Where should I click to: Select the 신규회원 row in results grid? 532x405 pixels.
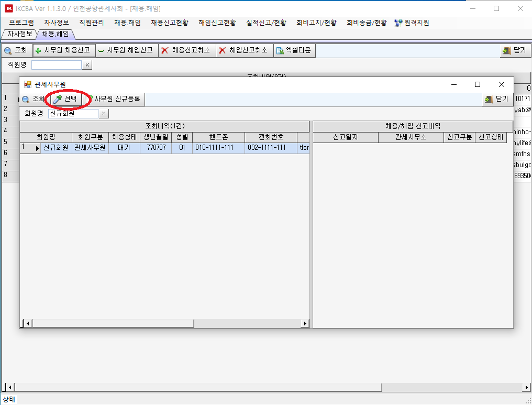(56, 148)
